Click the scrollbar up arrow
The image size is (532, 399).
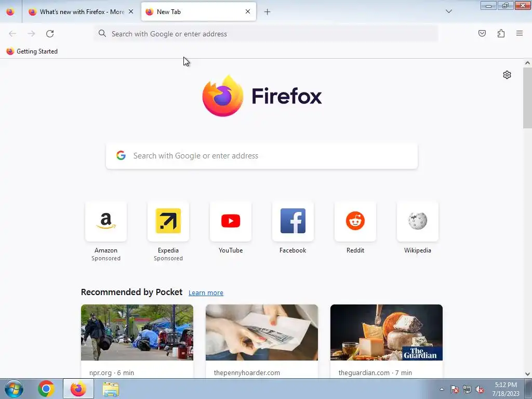tap(527, 63)
